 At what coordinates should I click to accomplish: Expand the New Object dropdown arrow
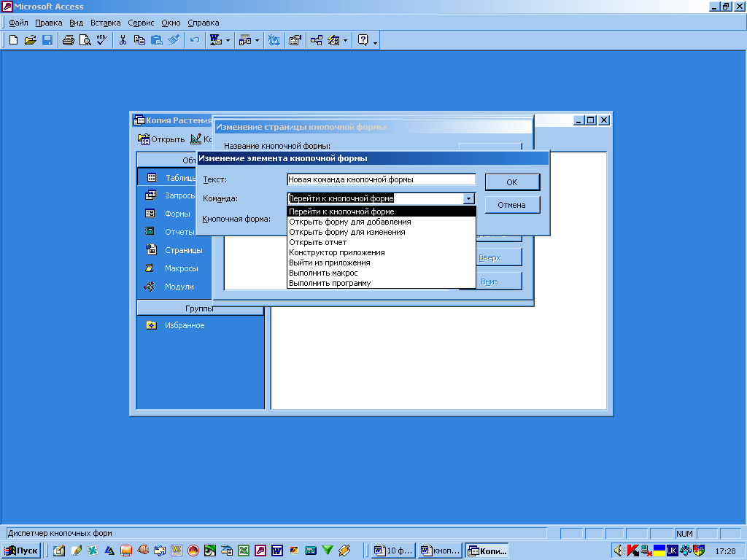[345, 41]
